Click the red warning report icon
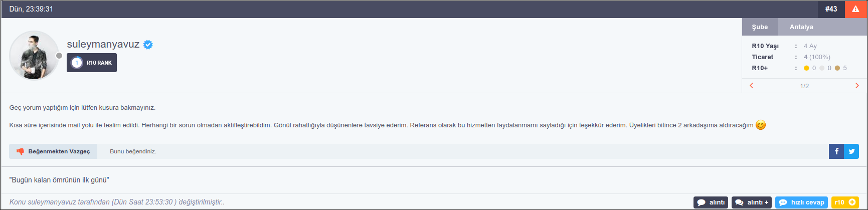This screenshot has height=210, width=868. click(855, 9)
